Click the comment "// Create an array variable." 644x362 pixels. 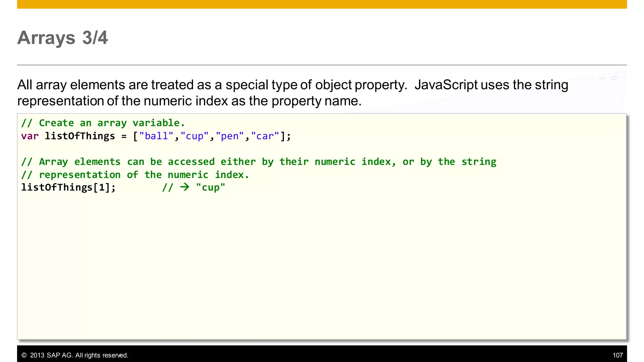[103, 123]
